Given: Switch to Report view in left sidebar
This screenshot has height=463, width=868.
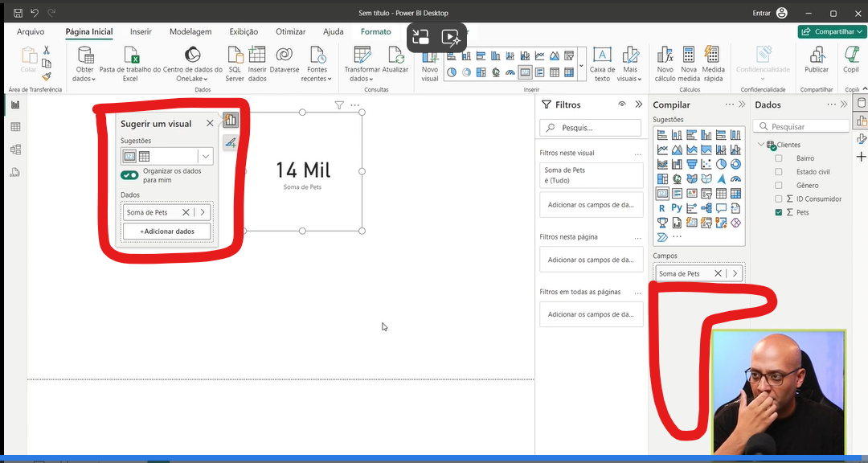Looking at the screenshot, I should [x=15, y=105].
